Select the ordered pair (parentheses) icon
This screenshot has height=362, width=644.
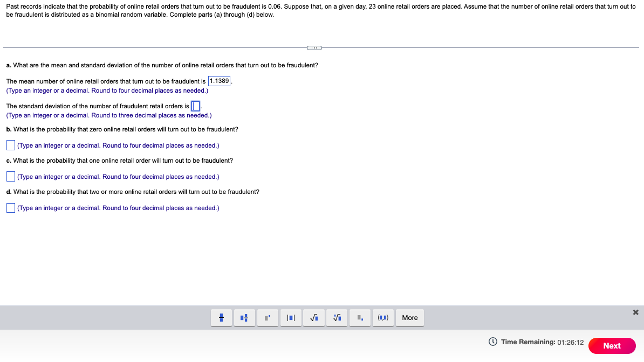coord(383,317)
